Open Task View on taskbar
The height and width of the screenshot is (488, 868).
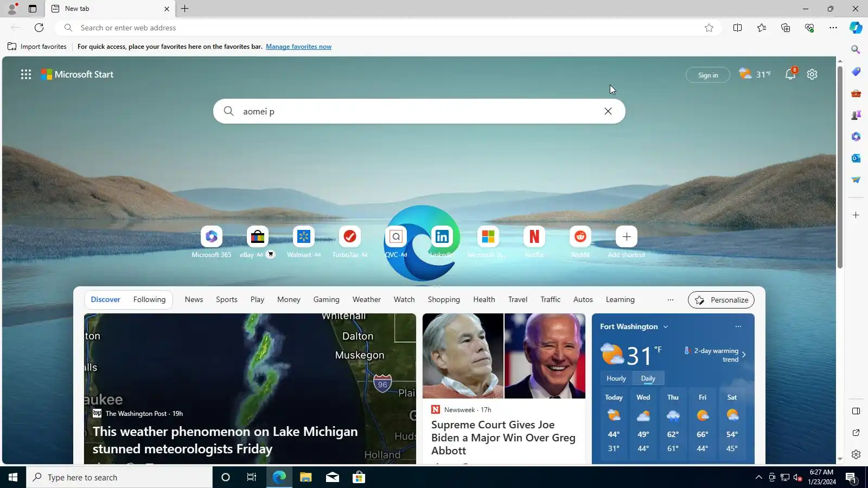coord(252,477)
